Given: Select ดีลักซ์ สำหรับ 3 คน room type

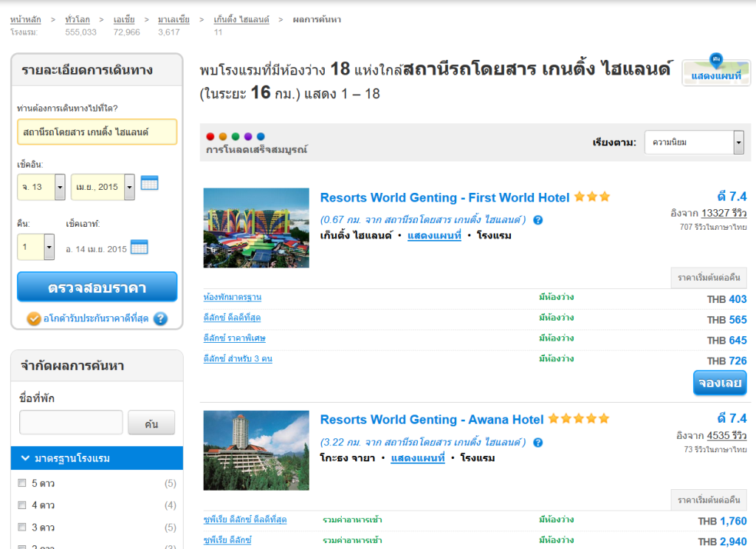Looking at the screenshot, I should (238, 358).
